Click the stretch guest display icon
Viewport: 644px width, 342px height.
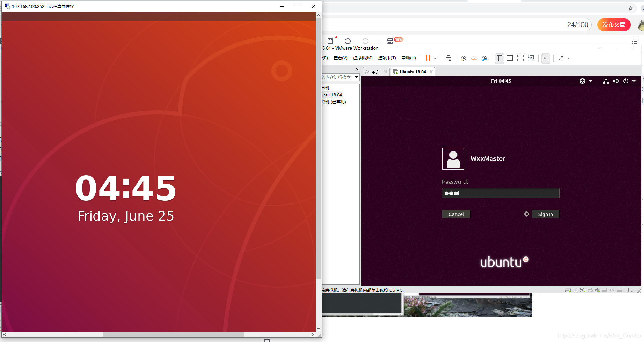pos(561,58)
